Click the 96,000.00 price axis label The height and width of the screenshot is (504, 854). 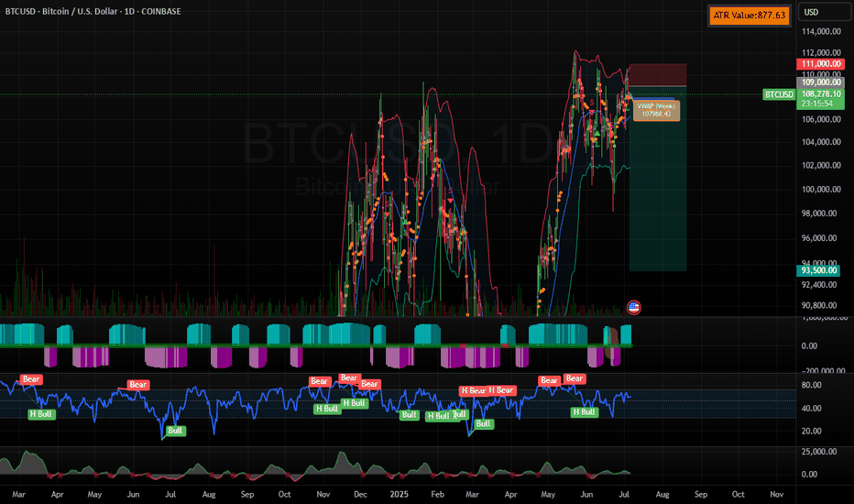818,237
